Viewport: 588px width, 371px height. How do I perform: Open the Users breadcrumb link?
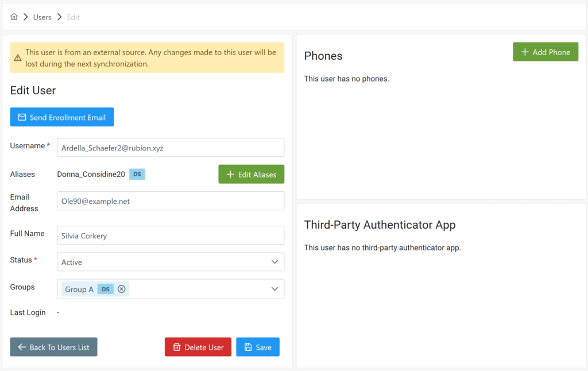(42, 17)
